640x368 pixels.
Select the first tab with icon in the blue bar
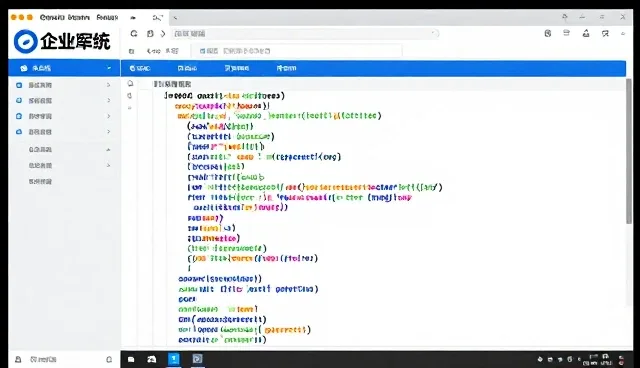pyautogui.click(x=140, y=68)
